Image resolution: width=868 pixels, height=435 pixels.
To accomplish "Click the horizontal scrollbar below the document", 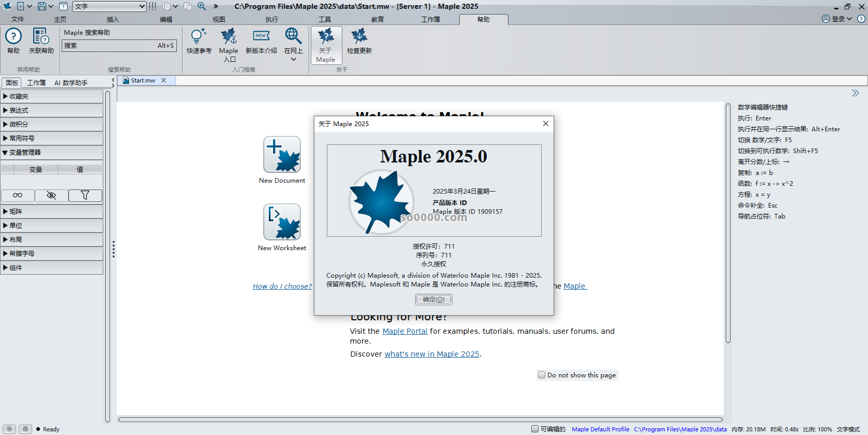I will coord(420,419).
